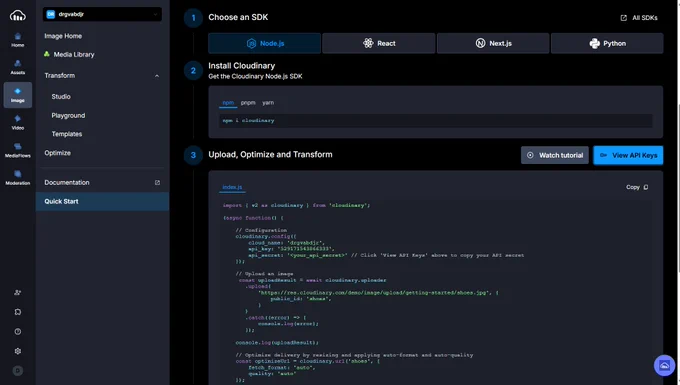Screen dimensions: 680x385
Task: Open Assets in the left rail
Action: point(17,67)
